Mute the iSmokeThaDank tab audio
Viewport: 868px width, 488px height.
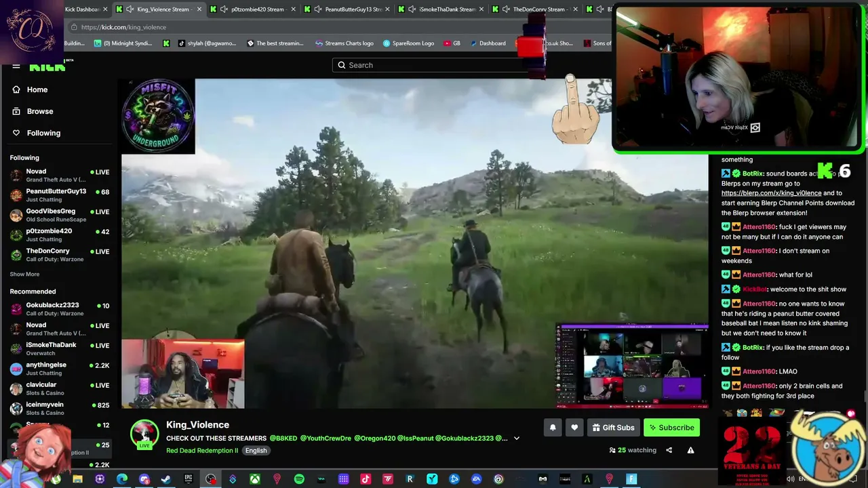412,9
